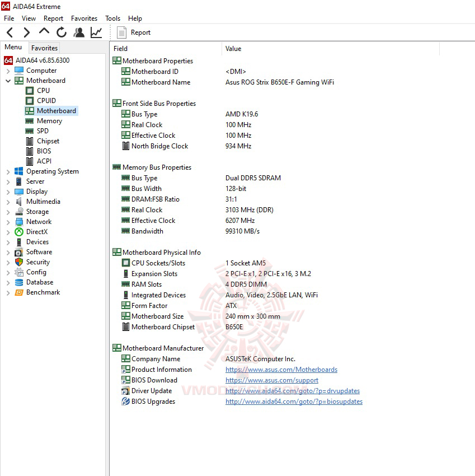Click the Software icon in tree

click(19, 252)
